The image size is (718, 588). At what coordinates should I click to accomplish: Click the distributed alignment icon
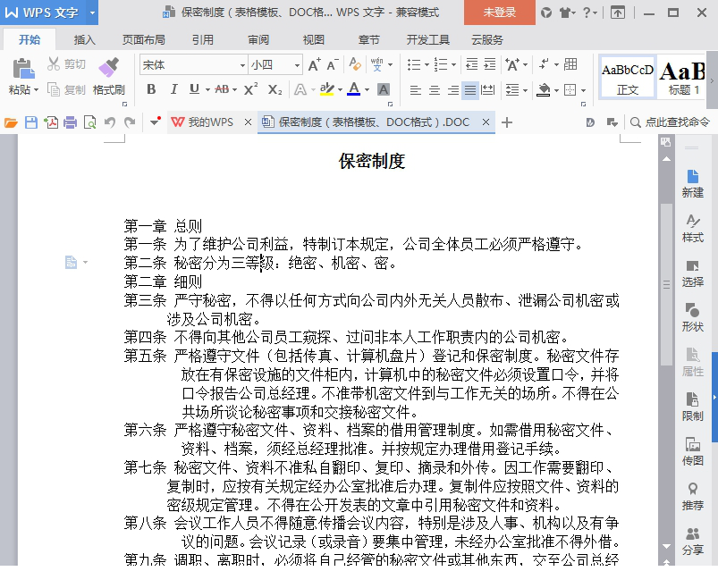point(487,89)
